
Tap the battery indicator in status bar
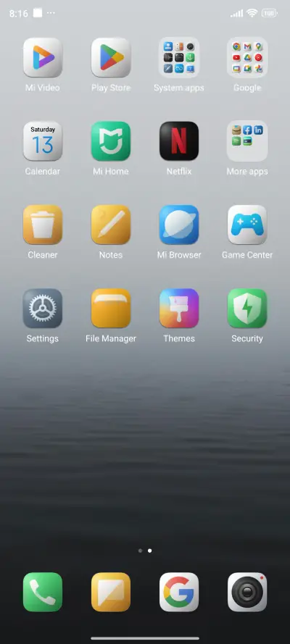tap(270, 13)
